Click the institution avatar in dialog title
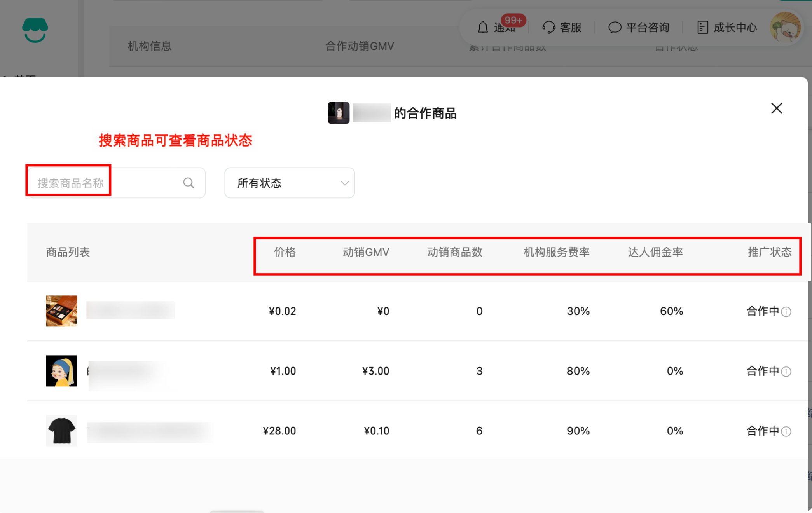Viewport: 812px width, 513px height. tap(338, 113)
